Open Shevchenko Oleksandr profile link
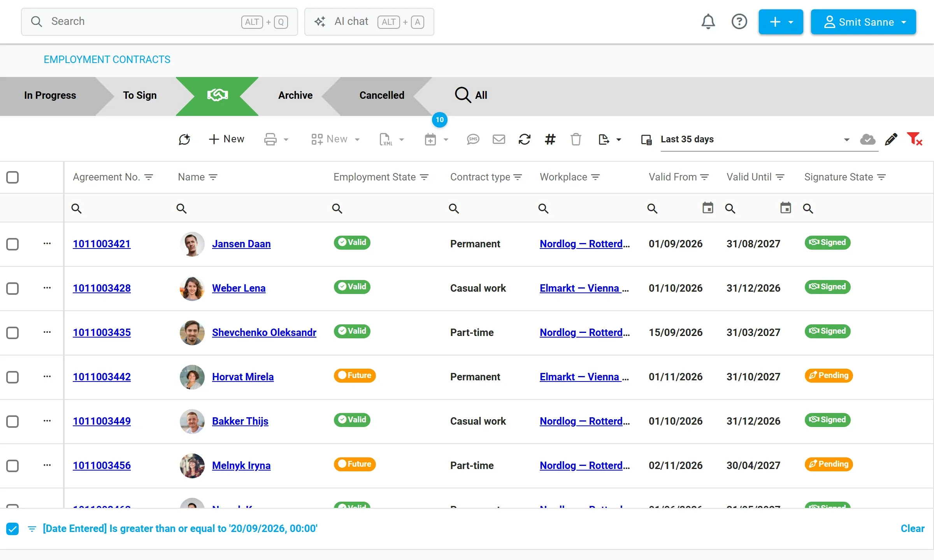The height and width of the screenshot is (560, 934). click(264, 332)
